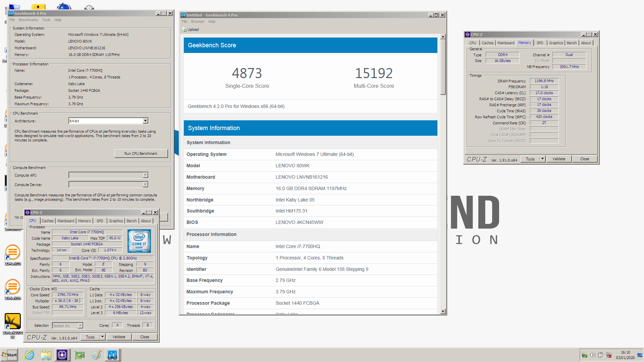Switch to CPU tab in memory CPU-Z window
Viewport: 644px width, 362px height.
[x=473, y=43]
